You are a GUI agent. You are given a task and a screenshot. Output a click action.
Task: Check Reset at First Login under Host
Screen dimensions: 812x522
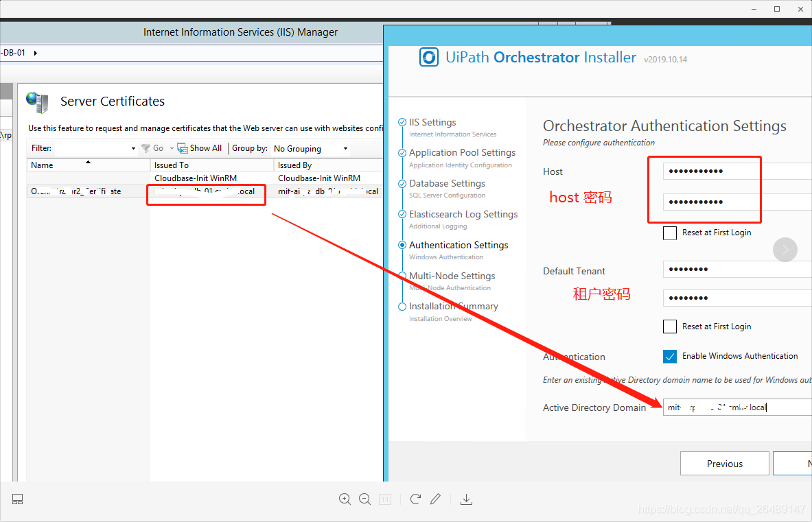pyautogui.click(x=670, y=233)
